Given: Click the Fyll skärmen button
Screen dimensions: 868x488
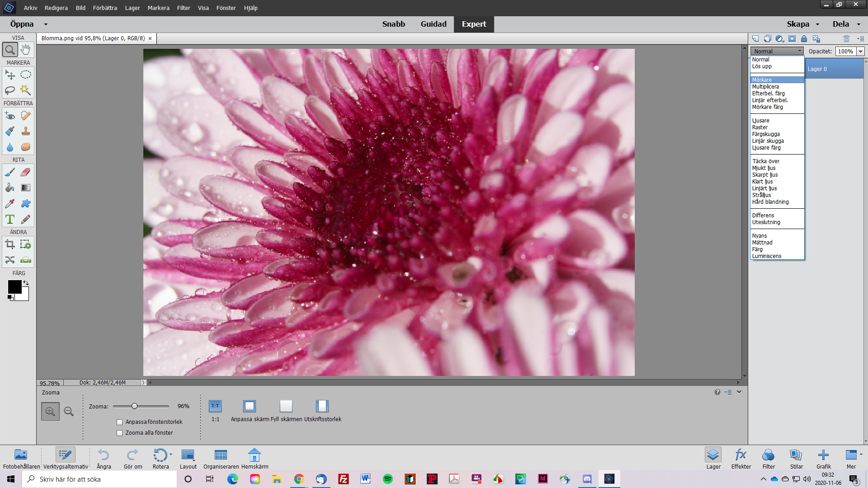Looking at the screenshot, I should coord(286,406).
